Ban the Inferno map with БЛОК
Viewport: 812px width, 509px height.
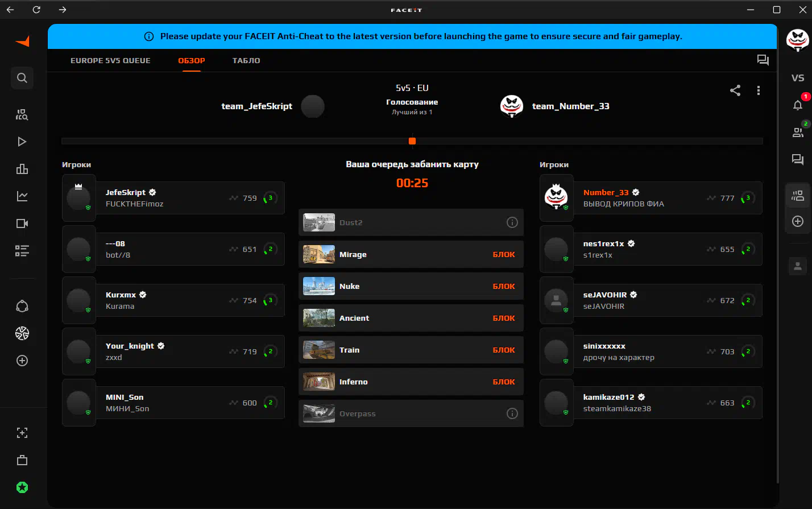click(504, 382)
